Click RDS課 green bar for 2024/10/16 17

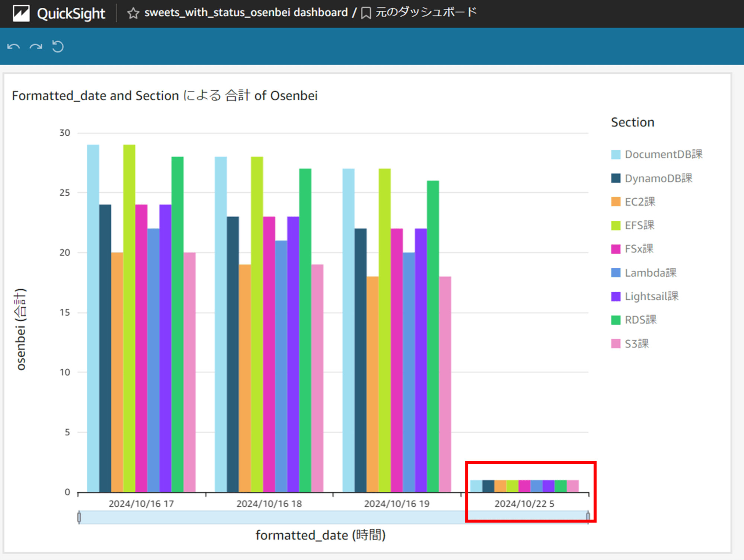coord(177,324)
